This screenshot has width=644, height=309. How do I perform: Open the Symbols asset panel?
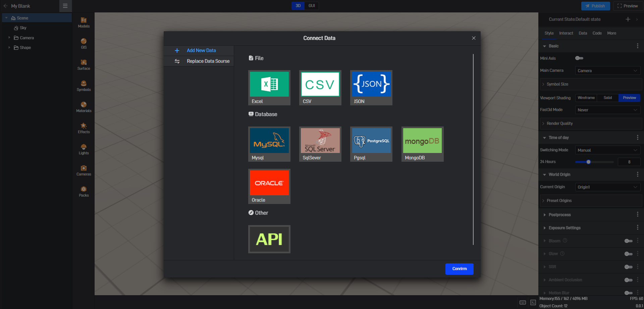[84, 86]
